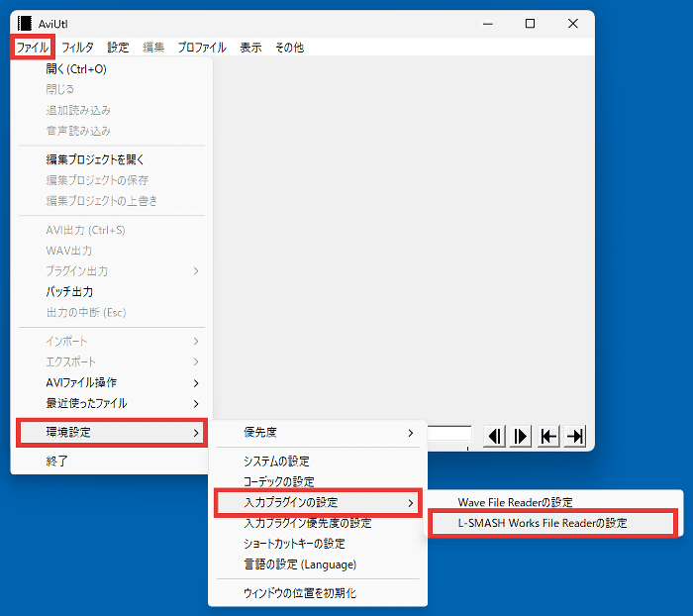Image resolution: width=693 pixels, height=616 pixels.
Task: Select 言語の設定 (Language) entry
Action: click(x=299, y=565)
